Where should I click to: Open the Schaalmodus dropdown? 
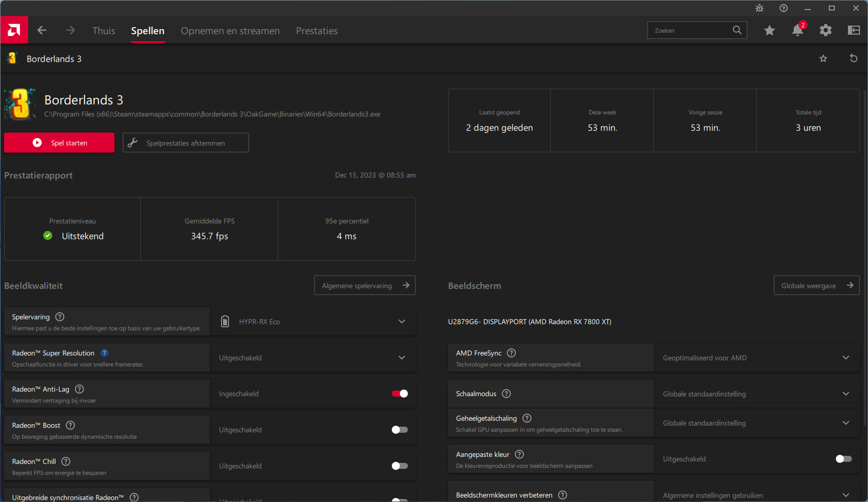[757, 394]
